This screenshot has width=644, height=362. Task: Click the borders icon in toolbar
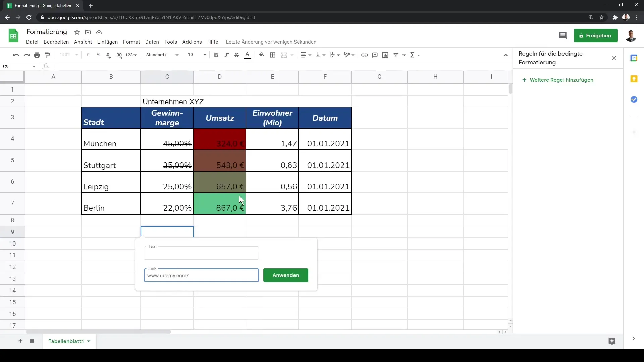coord(273,55)
